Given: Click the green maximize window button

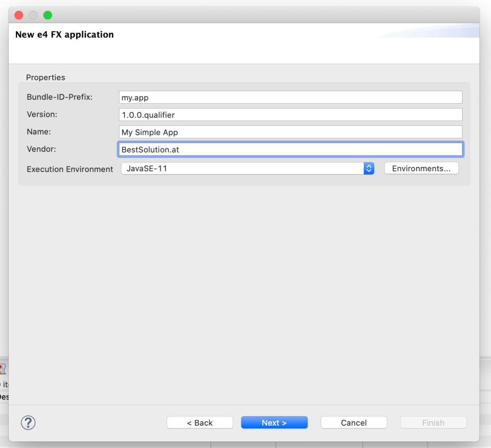Looking at the screenshot, I should tap(48, 15).
